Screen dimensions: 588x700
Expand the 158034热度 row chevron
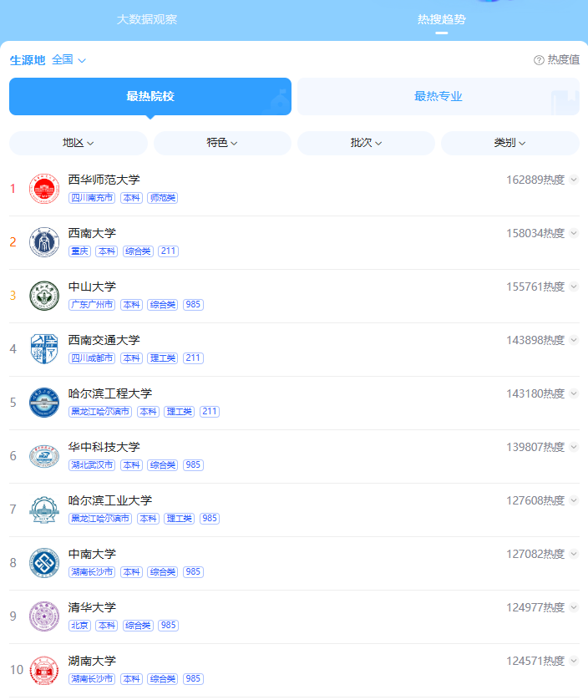(574, 233)
